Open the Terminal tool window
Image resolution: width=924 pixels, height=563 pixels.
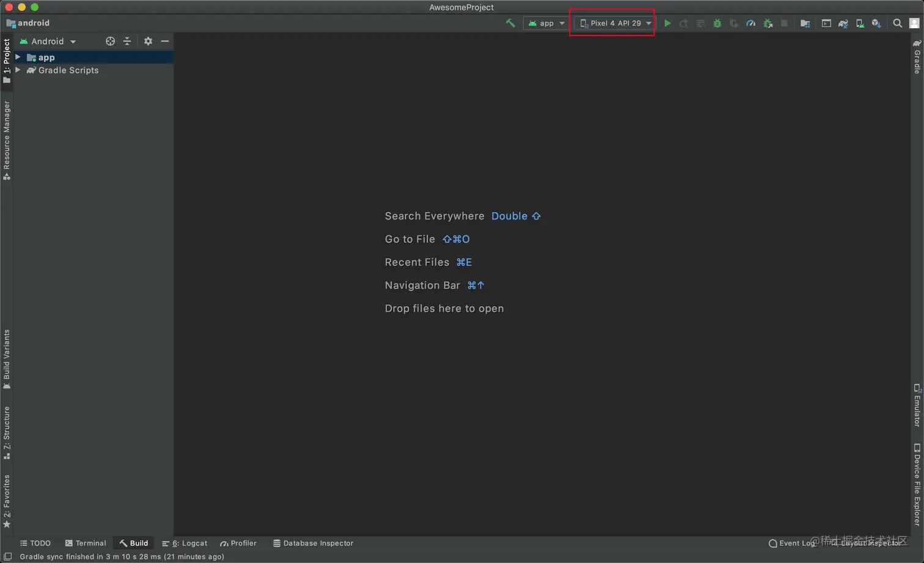pyautogui.click(x=86, y=543)
